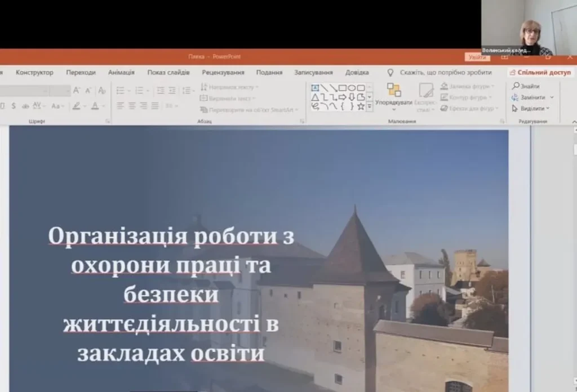Toggle strikethrough formatting
The image size is (577, 392).
pos(25,106)
